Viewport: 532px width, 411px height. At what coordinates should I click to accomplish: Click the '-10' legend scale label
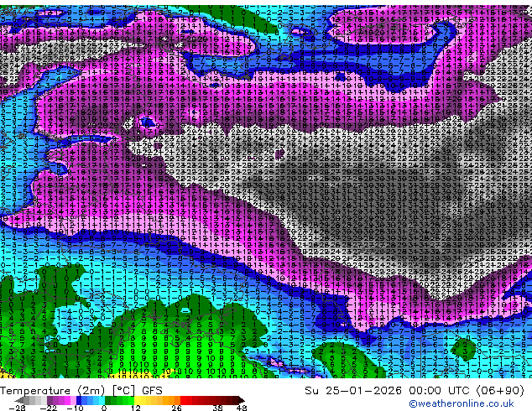(75, 408)
